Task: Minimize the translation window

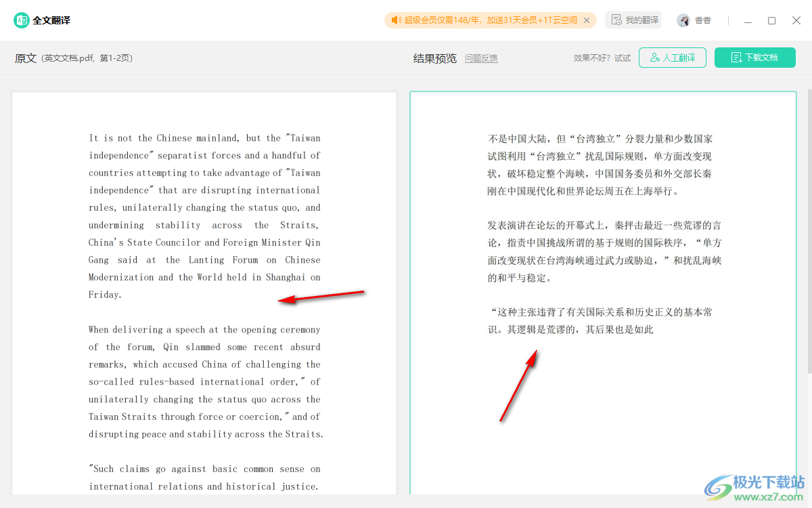Action: [x=747, y=20]
